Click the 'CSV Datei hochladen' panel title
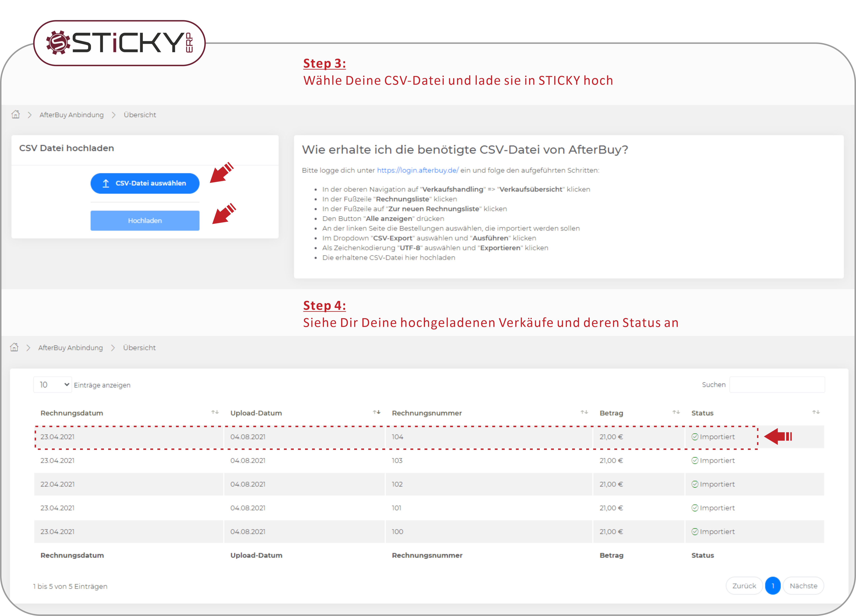 (66, 148)
